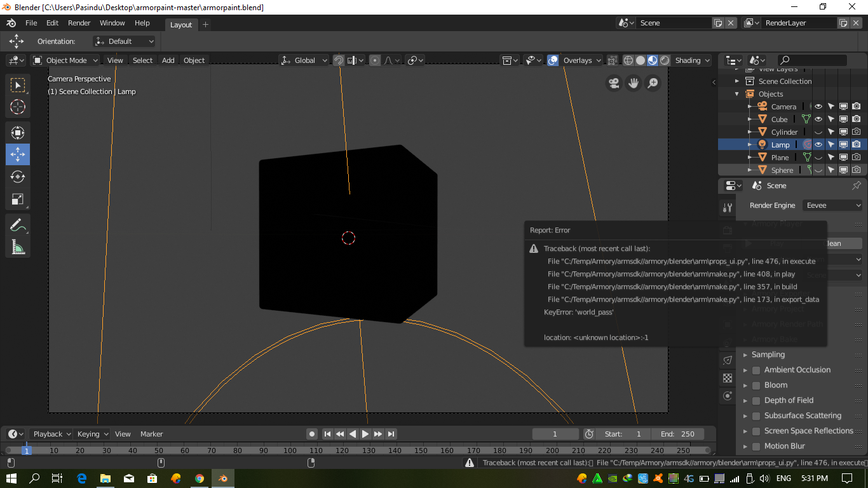This screenshot has height=488, width=868.
Task: Add a new workspace with the plus button
Action: [x=205, y=25]
